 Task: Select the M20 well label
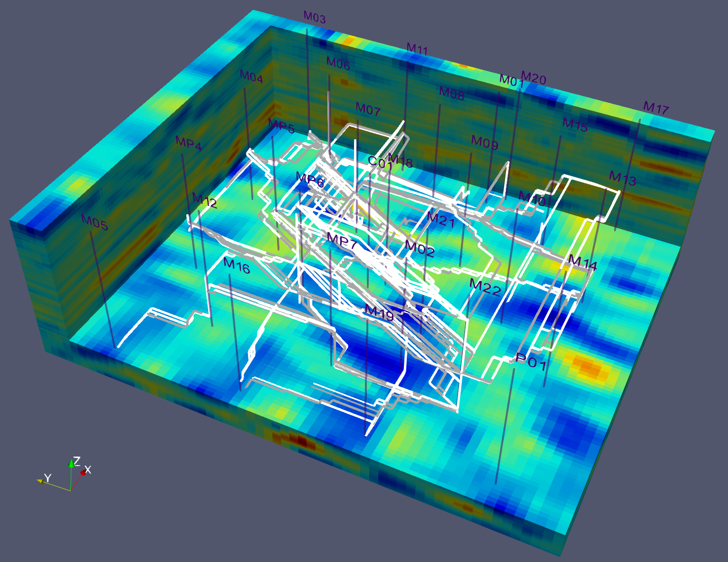[x=533, y=77]
